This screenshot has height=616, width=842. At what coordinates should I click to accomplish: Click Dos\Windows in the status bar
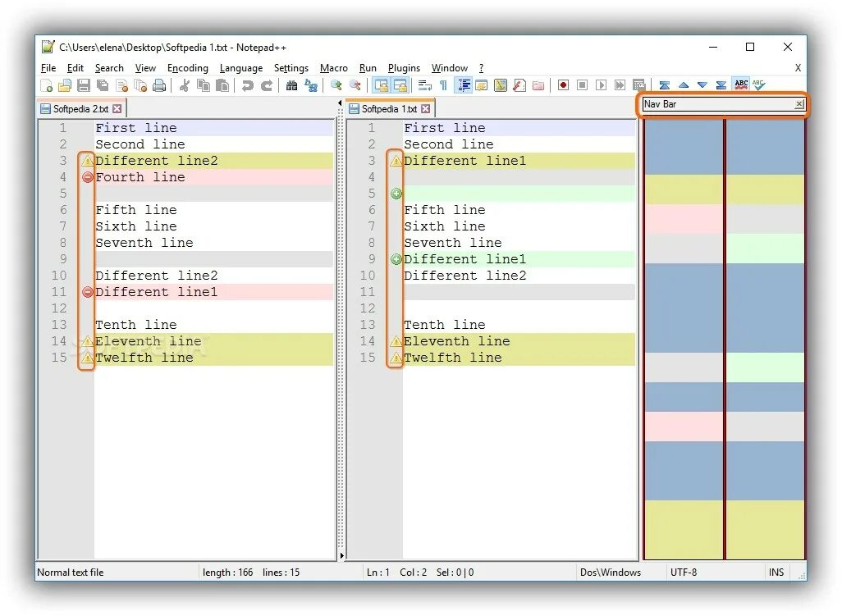point(611,573)
